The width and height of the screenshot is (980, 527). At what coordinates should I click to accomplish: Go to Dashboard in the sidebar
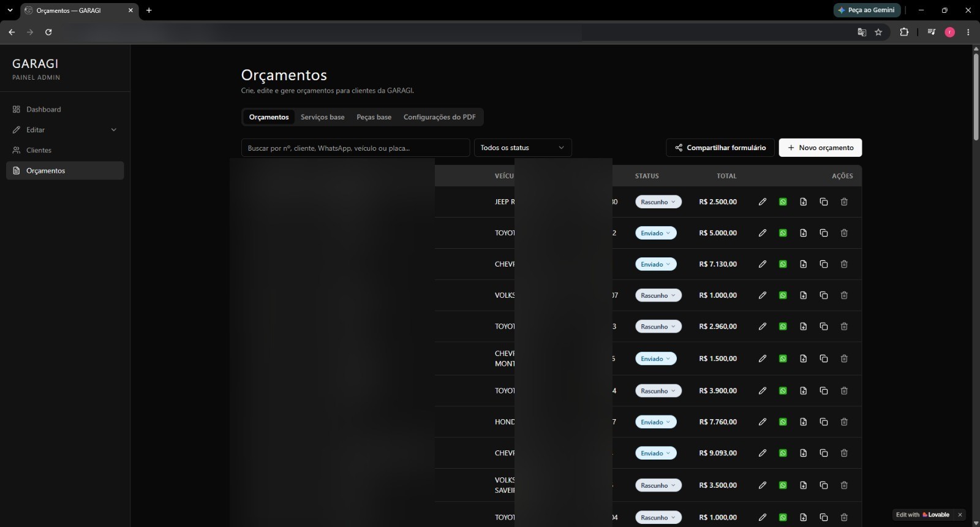pos(65,109)
